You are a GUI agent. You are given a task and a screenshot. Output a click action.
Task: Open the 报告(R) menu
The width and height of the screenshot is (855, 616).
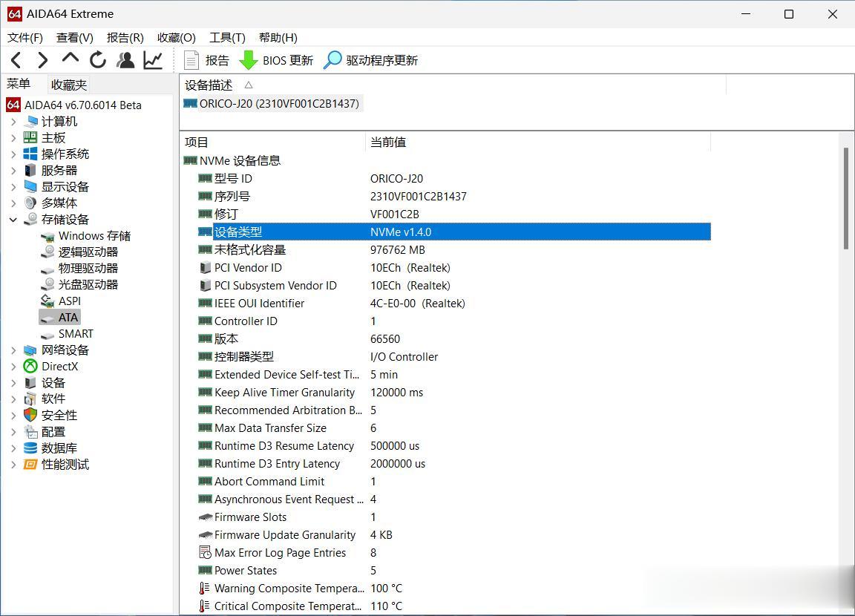pyautogui.click(x=125, y=38)
